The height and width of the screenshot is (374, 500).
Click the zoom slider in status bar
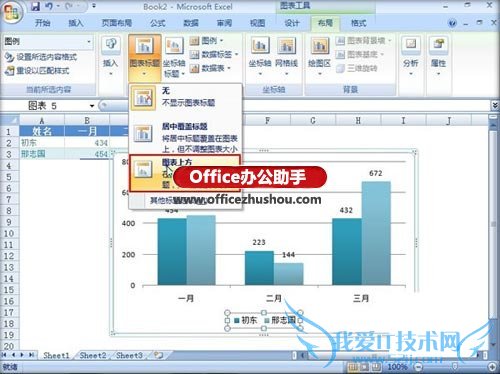click(455, 367)
